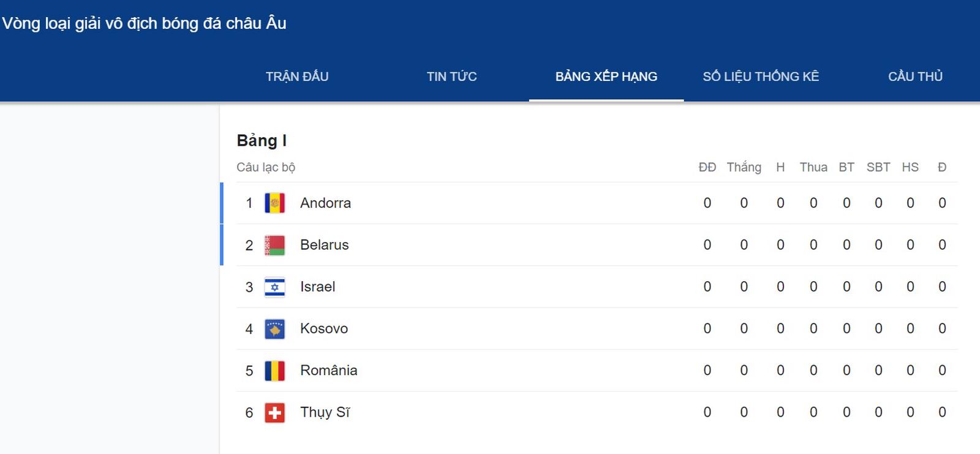Click the Kosovo flag icon

274,329
